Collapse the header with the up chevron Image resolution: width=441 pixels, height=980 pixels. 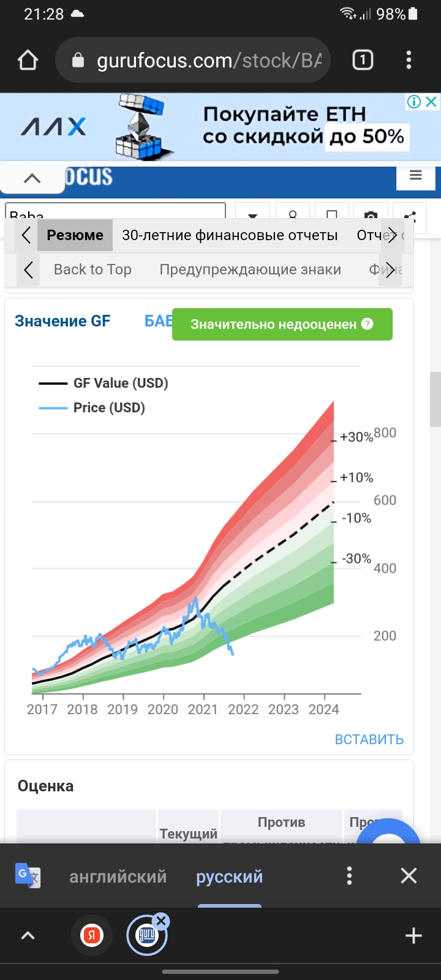[32, 178]
